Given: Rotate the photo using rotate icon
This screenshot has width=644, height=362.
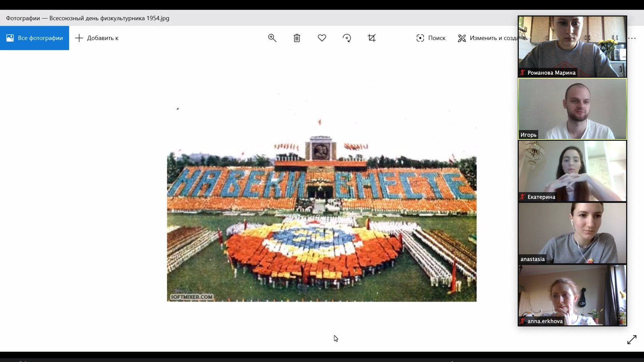Looking at the screenshot, I should [347, 38].
